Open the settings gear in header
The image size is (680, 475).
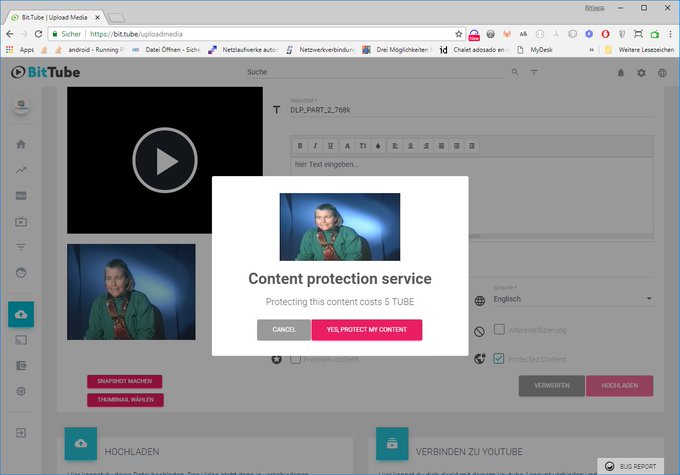(641, 73)
